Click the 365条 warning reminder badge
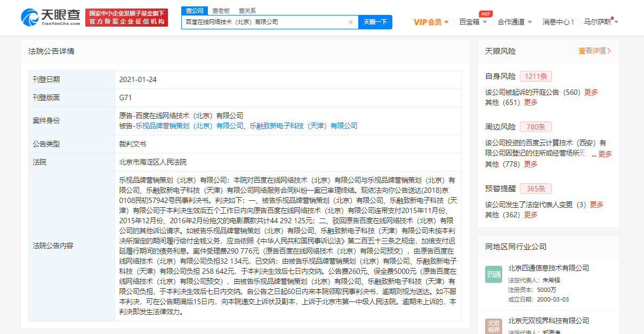Image resolution: width=644 pixels, height=334 pixels. 536,189
